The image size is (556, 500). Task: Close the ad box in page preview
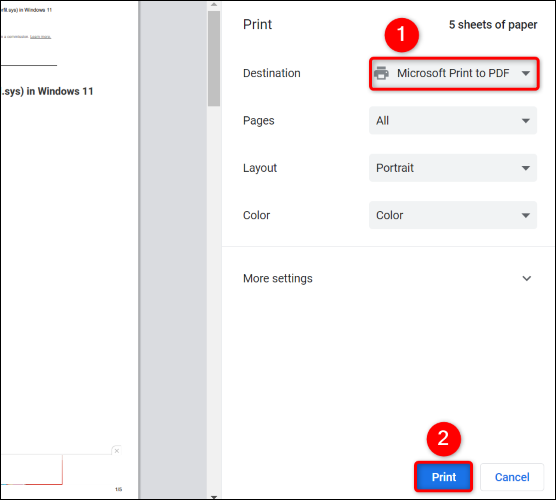pyautogui.click(x=117, y=451)
